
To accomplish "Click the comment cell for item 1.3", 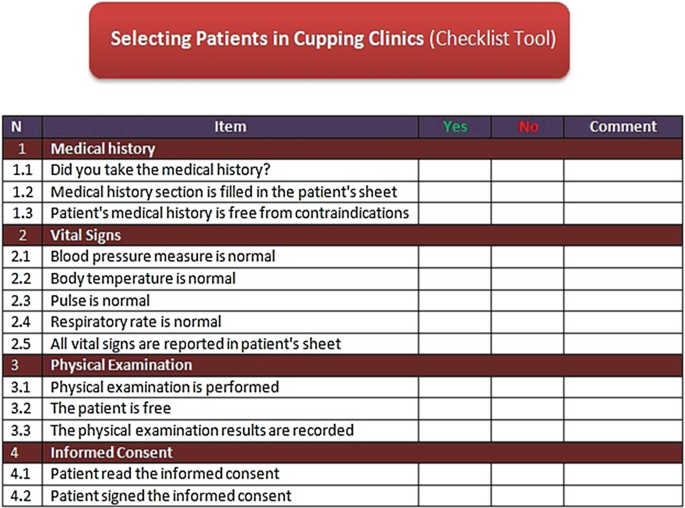I will pyautogui.click(x=622, y=213).
